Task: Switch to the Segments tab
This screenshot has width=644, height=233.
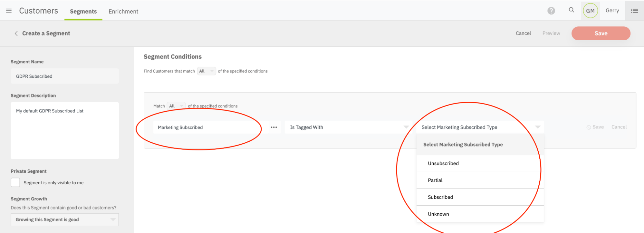Action: [x=83, y=11]
